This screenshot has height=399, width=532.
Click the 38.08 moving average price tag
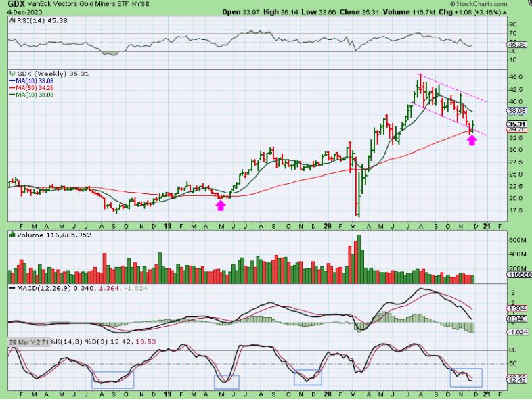coord(517,110)
